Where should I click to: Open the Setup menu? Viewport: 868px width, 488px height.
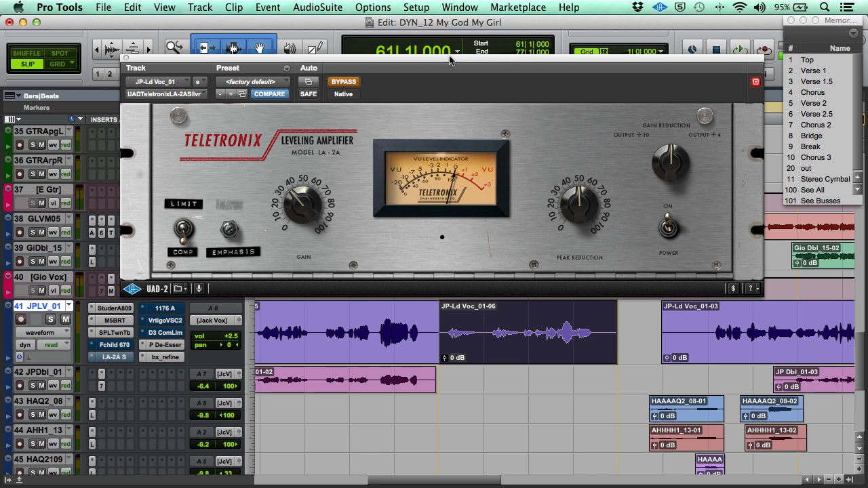pyautogui.click(x=416, y=7)
